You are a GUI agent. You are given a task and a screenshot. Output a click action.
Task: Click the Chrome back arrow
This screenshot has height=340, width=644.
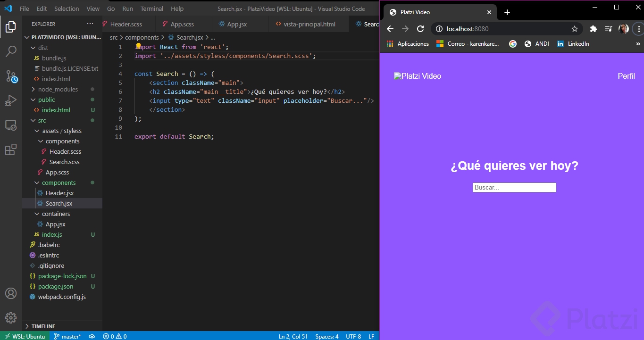pyautogui.click(x=390, y=29)
